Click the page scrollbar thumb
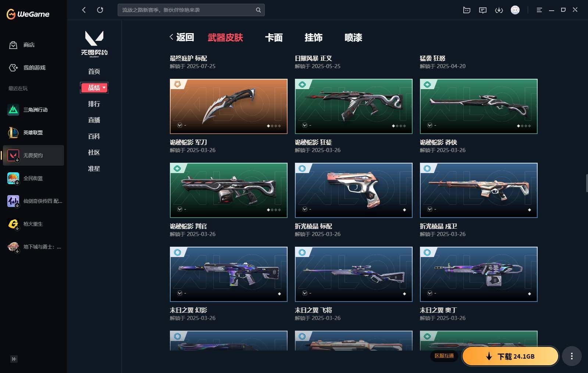 tap(587, 183)
